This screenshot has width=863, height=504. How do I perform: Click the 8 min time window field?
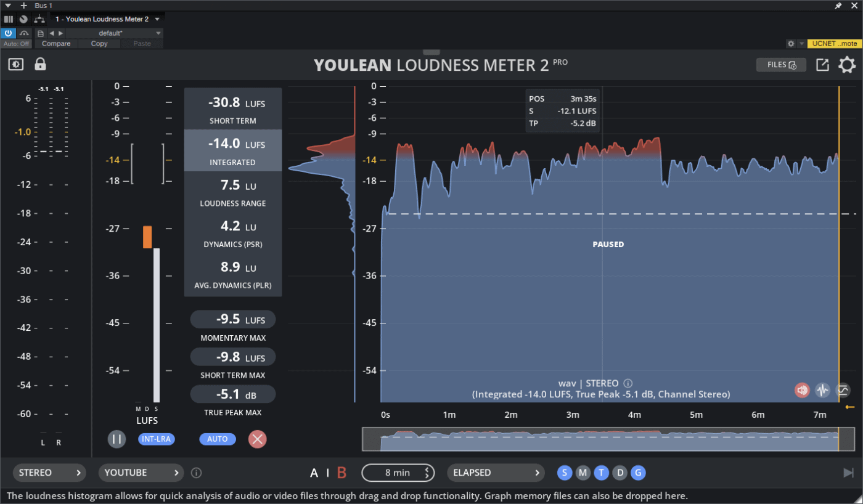pyautogui.click(x=398, y=473)
